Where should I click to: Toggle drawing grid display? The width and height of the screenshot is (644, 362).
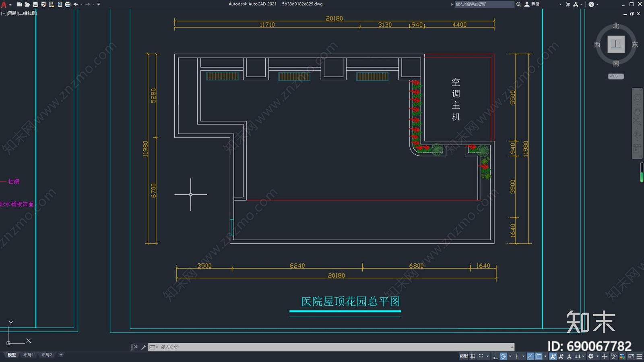click(x=473, y=356)
